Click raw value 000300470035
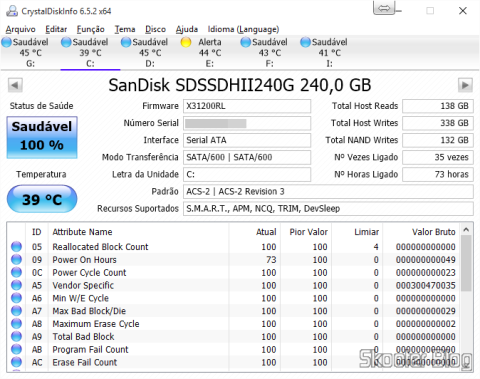Image resolution: width=480 pixels, height=379 pixels. click(426, 285)
